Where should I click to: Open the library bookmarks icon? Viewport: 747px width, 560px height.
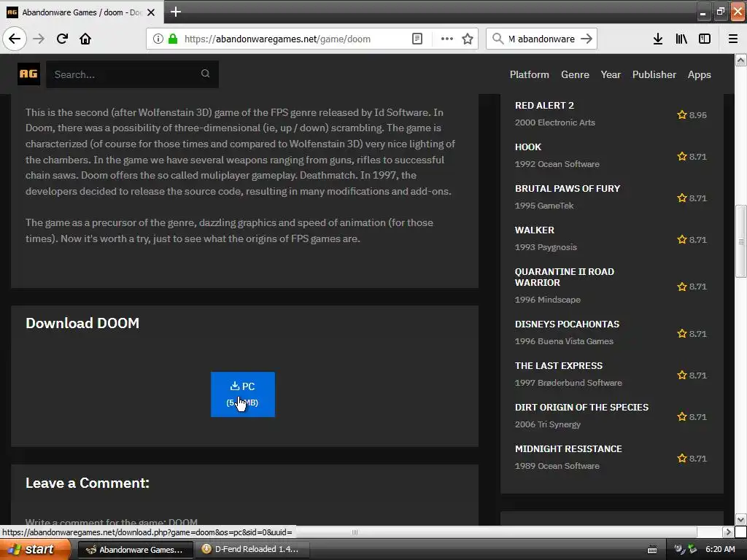[x=681, y=39]
